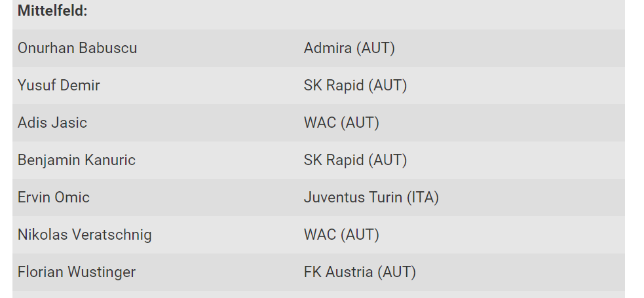
Task: Select player name Nikolas Veratschnig
Action: click(x=85, y=234)
